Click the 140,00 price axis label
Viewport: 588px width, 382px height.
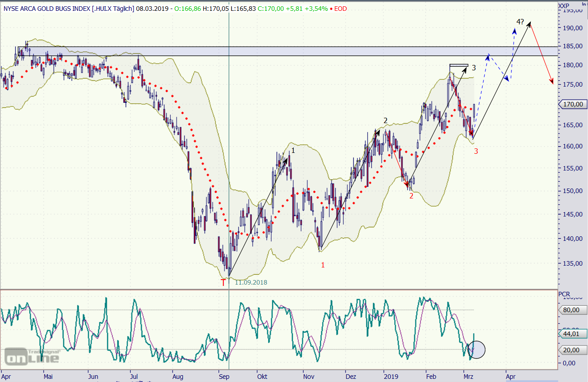tap(573, 239)
